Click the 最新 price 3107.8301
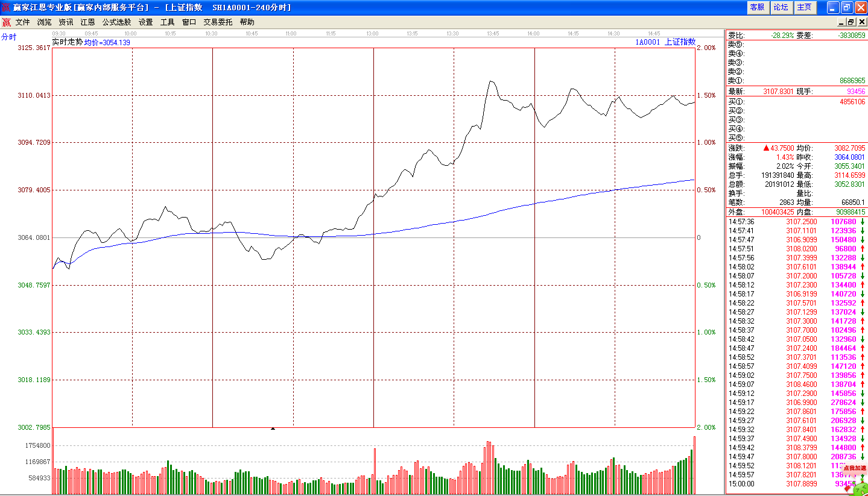 click(779, 92)
